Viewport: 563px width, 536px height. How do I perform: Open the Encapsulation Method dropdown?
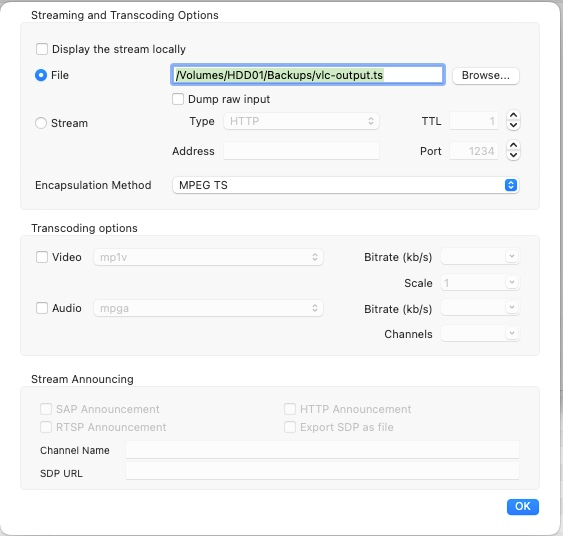click(345, 185)
